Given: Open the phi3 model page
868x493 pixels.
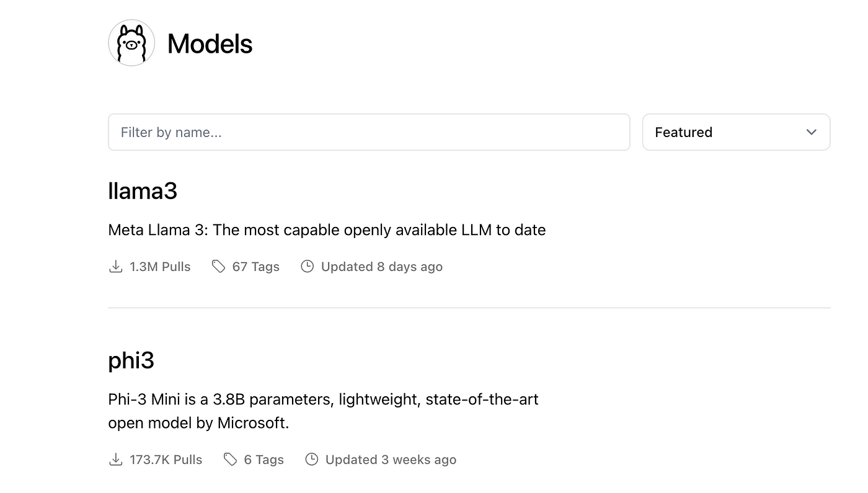Looking at the screenshot, I should [x=131, y=361].
